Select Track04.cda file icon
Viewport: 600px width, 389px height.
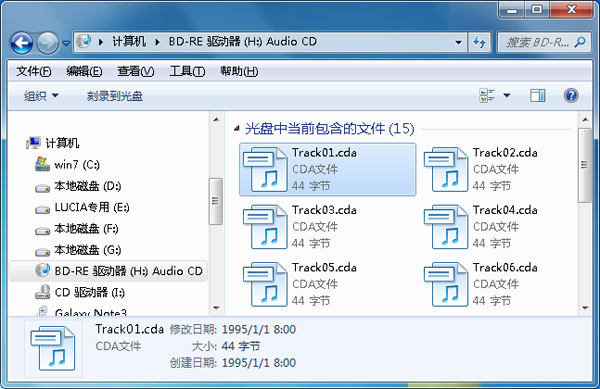[x=446, y=227]
